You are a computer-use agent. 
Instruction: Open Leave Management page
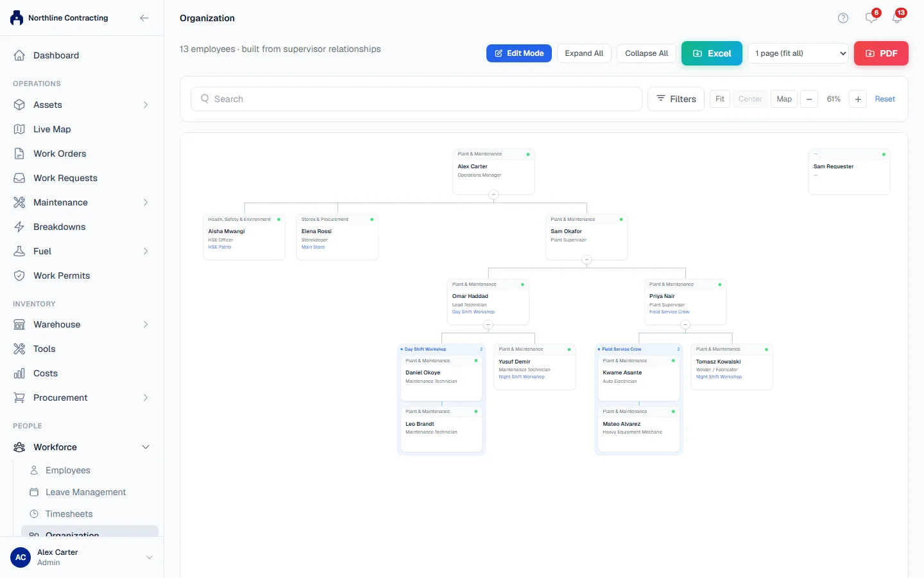(x=90, y=492)
